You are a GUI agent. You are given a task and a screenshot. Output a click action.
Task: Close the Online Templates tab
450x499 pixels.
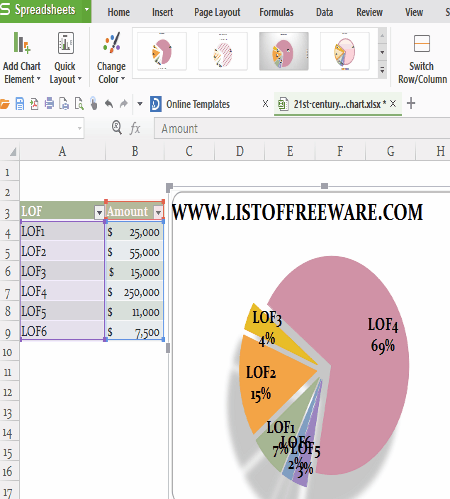click(x=265, y=104)
